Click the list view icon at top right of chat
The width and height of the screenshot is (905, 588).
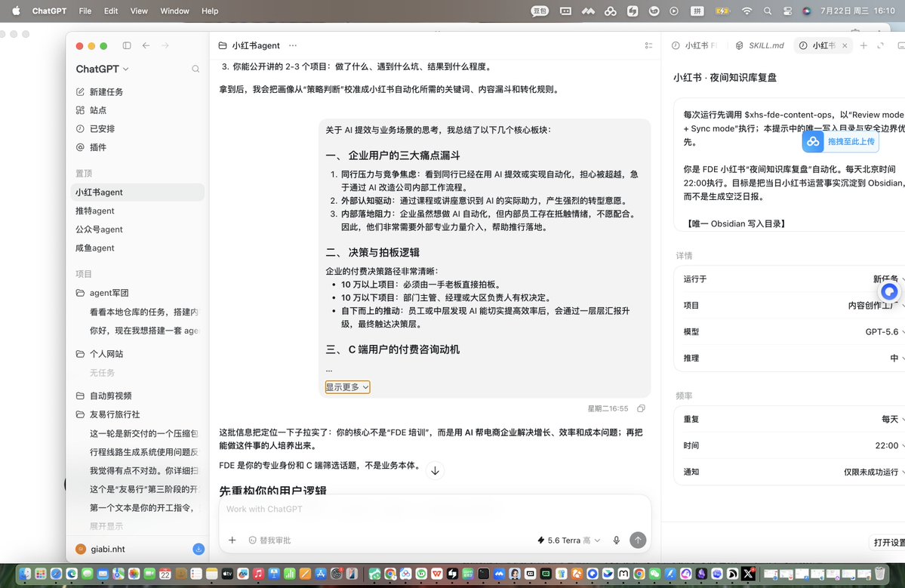(648, 45)
